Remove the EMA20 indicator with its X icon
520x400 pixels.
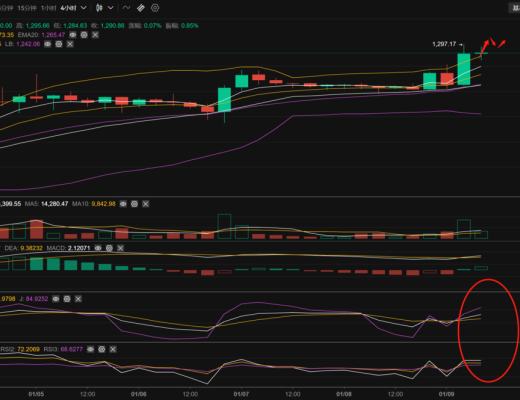pos(95,35)
